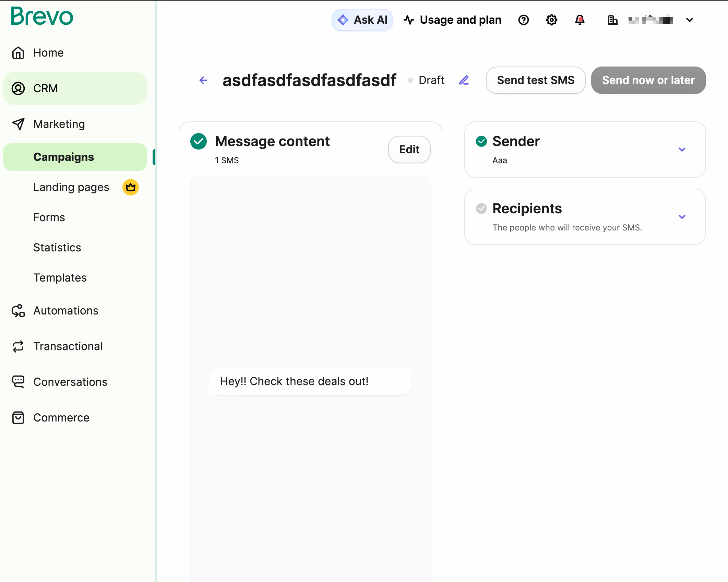
Task: Go back using the left arrow
Action: (203, 80)
